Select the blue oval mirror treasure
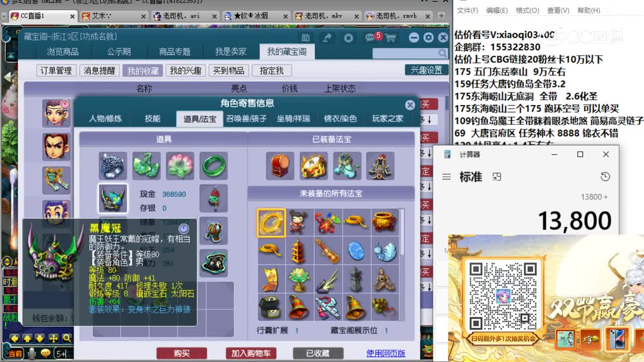Viewport: 644px width, 362px height. click(356, 251)
